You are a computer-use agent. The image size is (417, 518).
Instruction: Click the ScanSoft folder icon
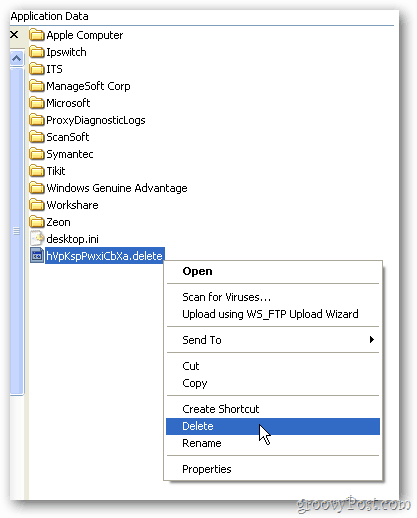36,137
